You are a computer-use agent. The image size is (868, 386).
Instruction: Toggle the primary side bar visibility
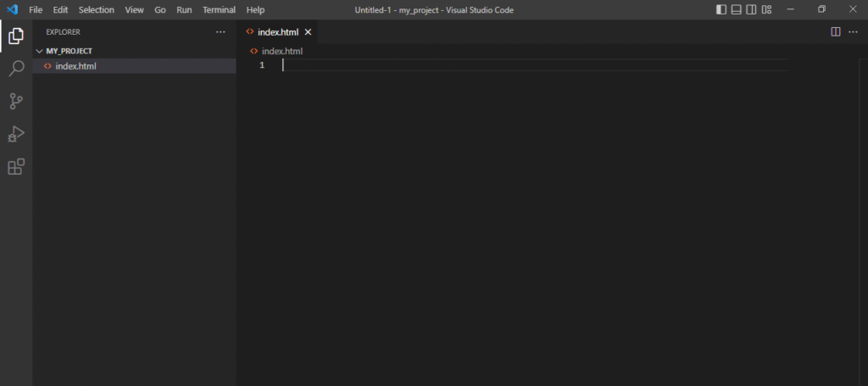721,9
